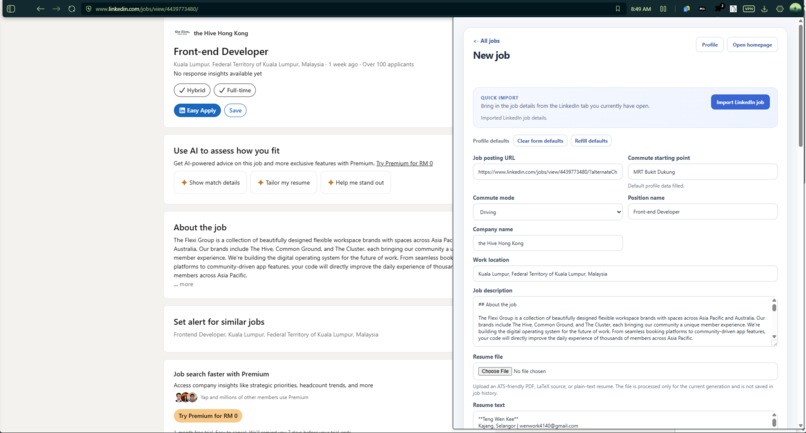
Task: Click the Commute starting point field
Action: point(702,172)
